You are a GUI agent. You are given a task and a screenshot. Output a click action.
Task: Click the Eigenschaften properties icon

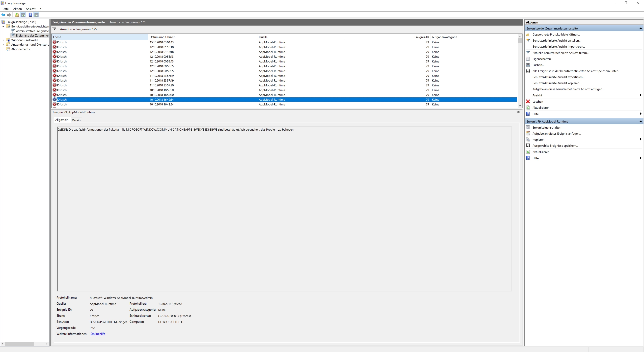click(x=528, y=59)
